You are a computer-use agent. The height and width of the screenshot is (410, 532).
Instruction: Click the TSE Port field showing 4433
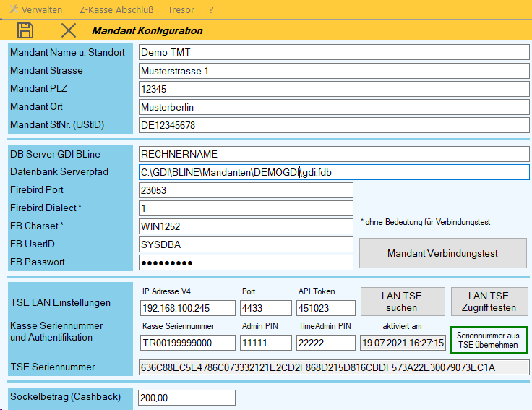(x=266, y=308)
